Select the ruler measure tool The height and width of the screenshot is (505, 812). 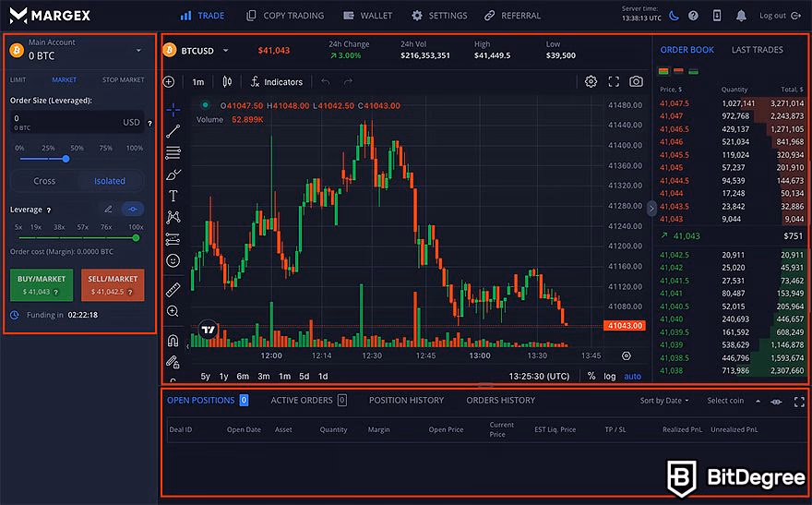point(173,290)
